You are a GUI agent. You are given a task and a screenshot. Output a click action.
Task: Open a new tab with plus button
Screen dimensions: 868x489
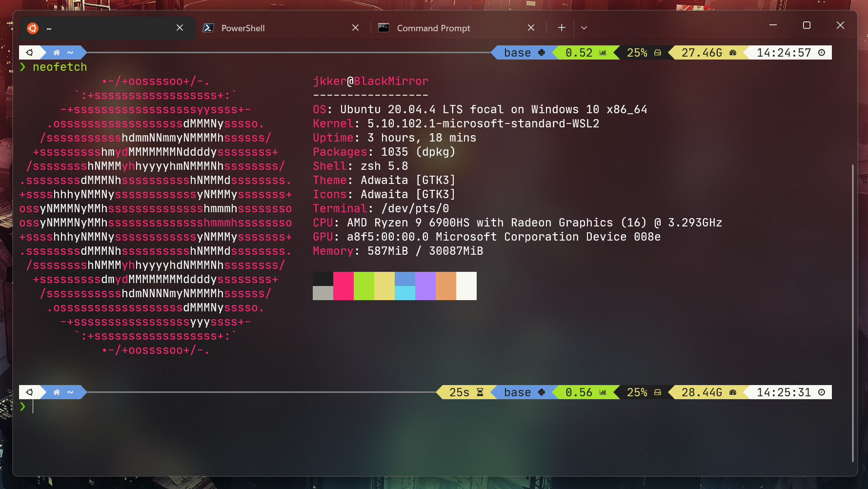click(x=562, y=28)
